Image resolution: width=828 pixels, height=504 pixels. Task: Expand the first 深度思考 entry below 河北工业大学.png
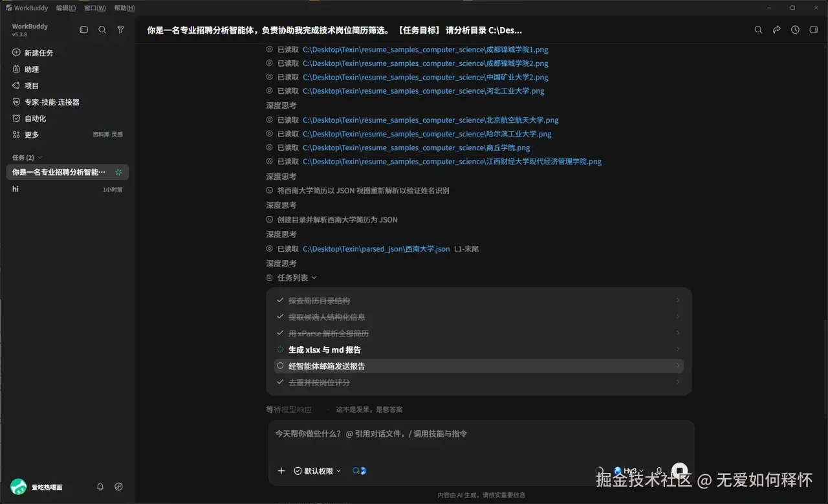tap(281, 105)
